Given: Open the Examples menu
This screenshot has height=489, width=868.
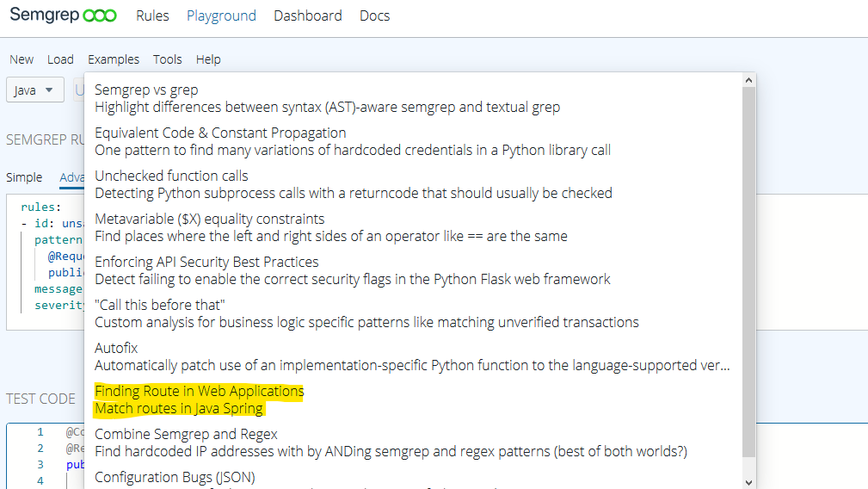Looking at the screenshot, I should point(114,59).
